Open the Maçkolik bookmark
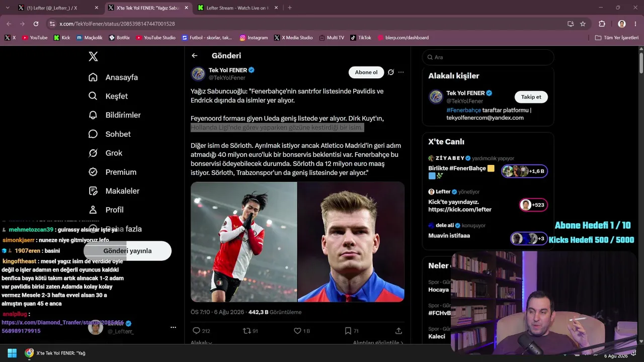 (x=90, y=38)
